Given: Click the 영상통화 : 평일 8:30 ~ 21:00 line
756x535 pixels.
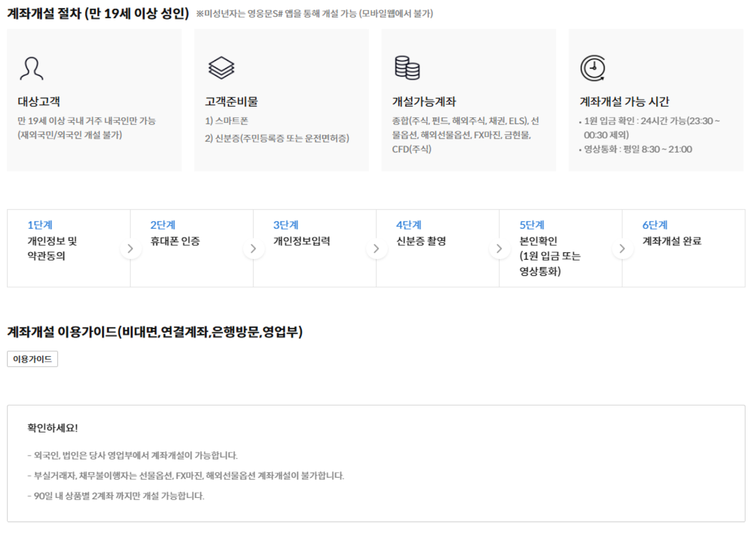Looking at the screenshot, I should (x=638, y=149).
